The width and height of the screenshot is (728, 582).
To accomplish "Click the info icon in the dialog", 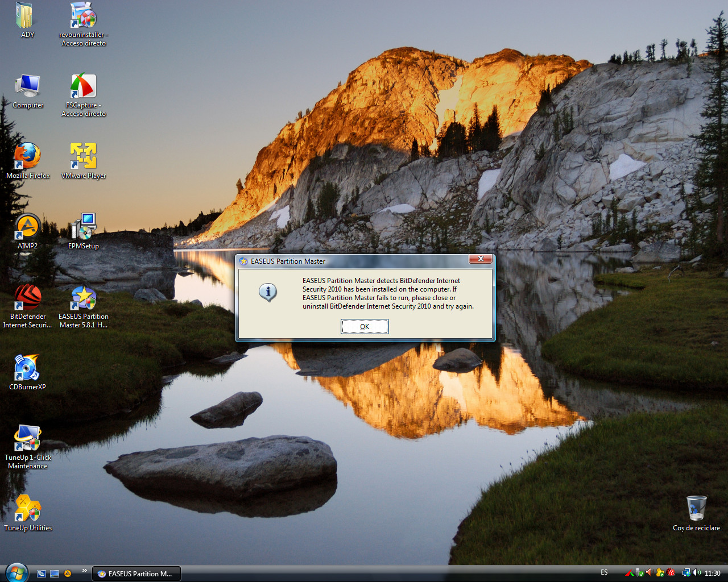I will click(x=268, y=292).
